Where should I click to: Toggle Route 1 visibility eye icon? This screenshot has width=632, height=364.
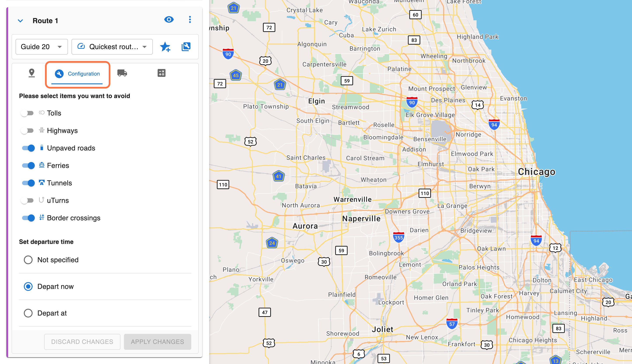[x=169, y=19]
